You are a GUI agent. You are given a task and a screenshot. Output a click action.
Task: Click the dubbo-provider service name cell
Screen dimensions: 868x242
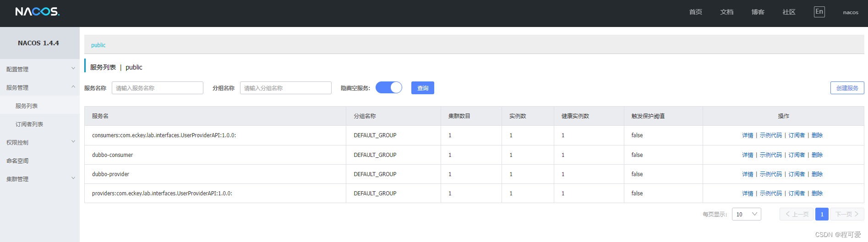point(215,174)
